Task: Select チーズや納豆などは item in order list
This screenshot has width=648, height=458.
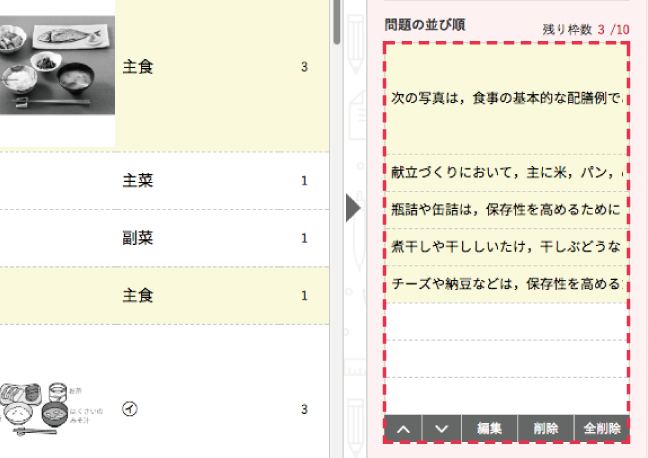Action: (x=506, y=284)
